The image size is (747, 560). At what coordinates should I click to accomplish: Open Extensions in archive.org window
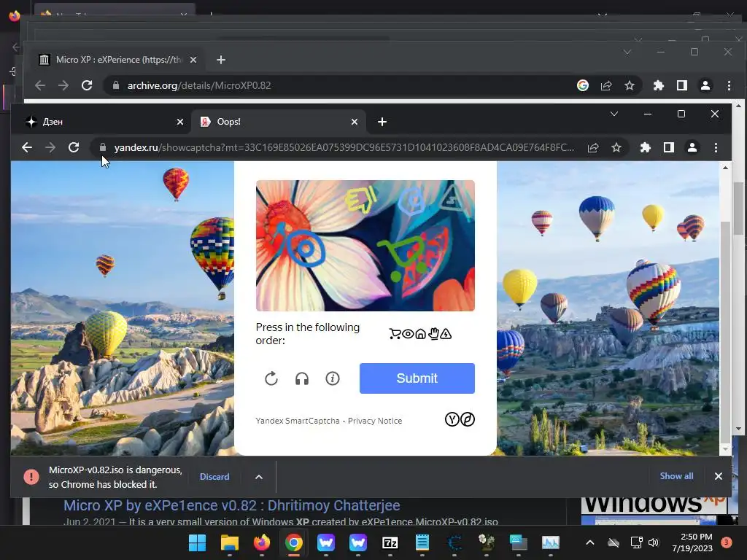659,85
